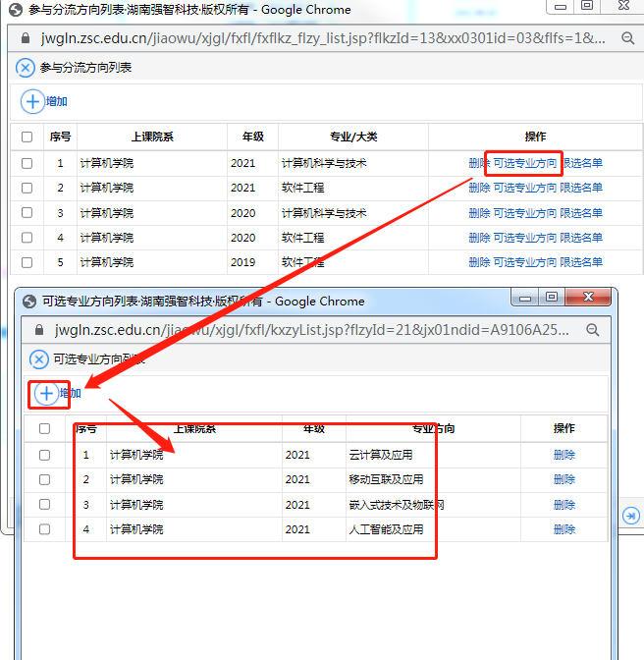Click the top window URL address field
Viewport: 644px width, 660px height.
pos(323,38)
